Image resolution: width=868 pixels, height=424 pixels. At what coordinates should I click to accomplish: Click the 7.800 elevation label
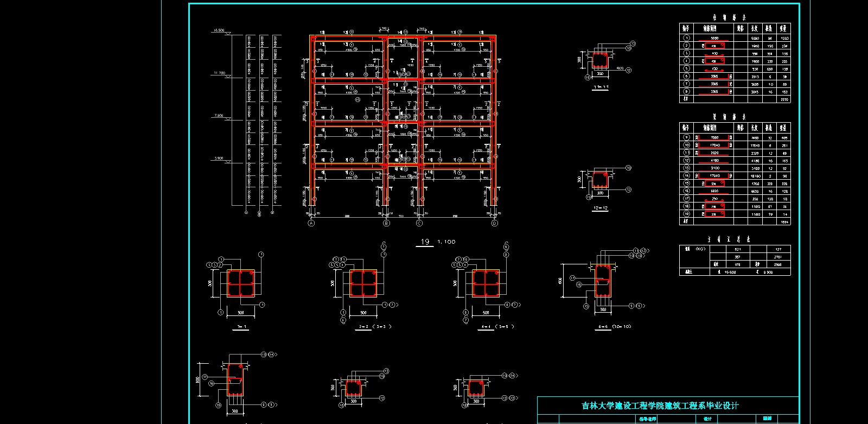coord(218,116)
